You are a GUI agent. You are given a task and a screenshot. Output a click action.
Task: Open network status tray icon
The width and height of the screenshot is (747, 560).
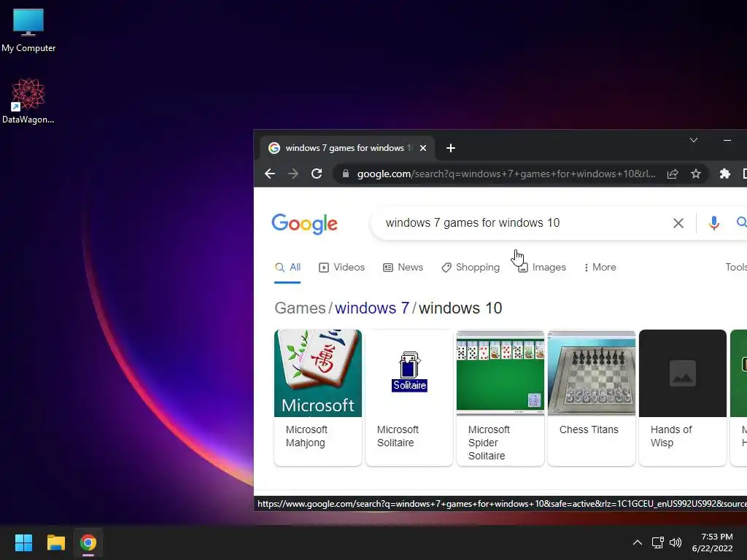pyautogui.click(x=658, y=542)
